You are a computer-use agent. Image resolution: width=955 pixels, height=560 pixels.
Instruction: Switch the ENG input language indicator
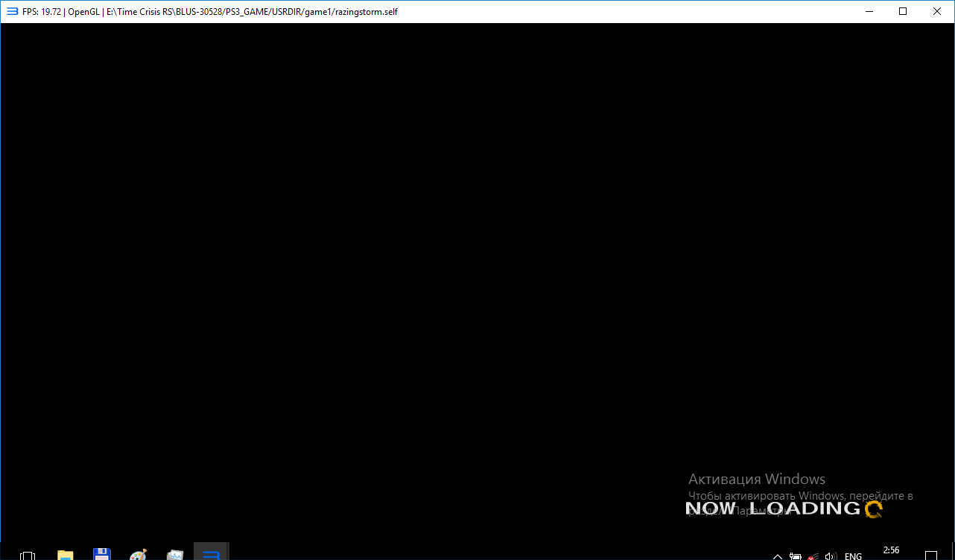point(853,556)
